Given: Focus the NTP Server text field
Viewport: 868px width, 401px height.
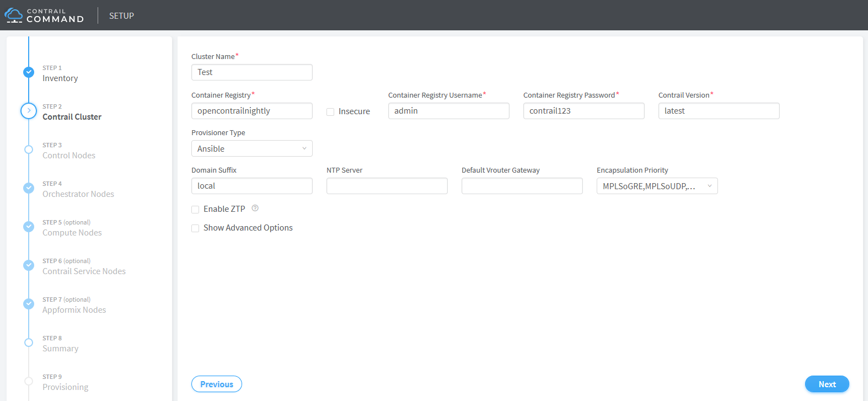Looking at the screenshot, I should [387, 186].
